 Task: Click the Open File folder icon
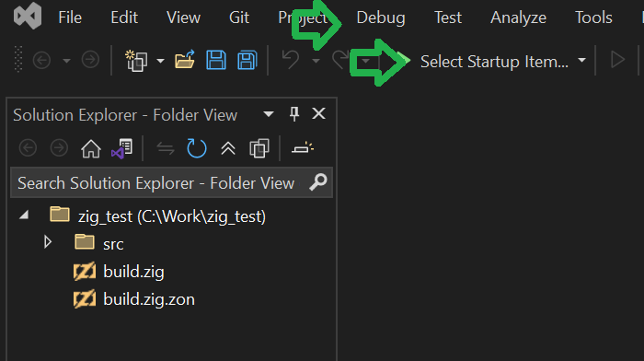click(x=185, y=60)
